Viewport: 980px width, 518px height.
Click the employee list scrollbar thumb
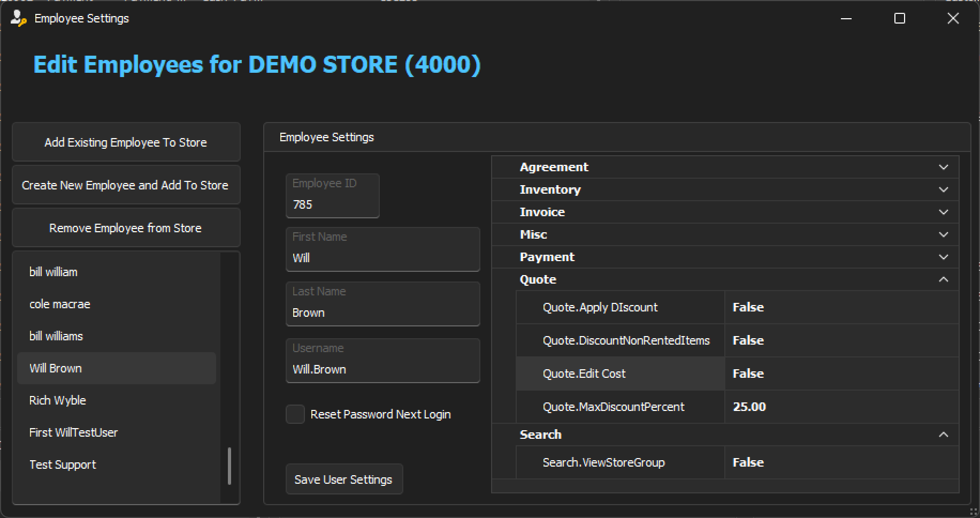pyautogui.click(x=229, y=466)
